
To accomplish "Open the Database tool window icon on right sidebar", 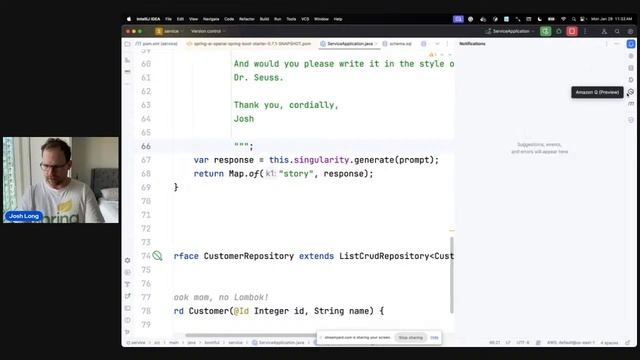I will (631, 68).
